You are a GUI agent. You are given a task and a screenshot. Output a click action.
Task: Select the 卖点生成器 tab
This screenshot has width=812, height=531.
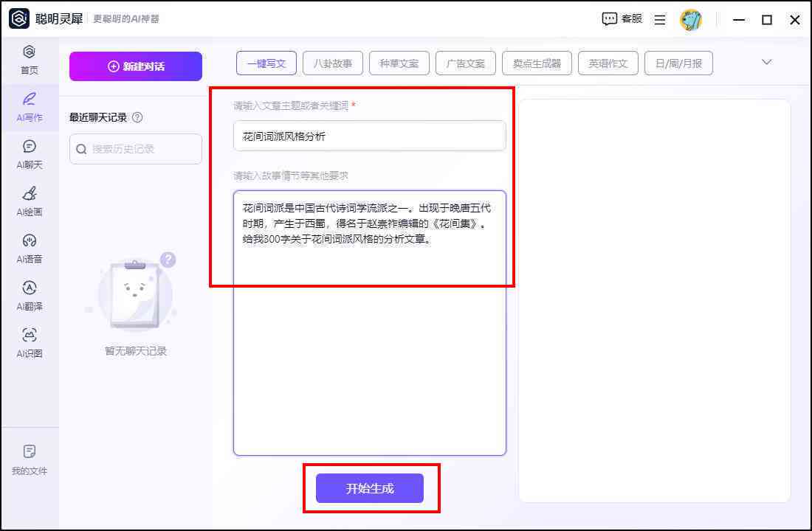[x=537, y=63]
